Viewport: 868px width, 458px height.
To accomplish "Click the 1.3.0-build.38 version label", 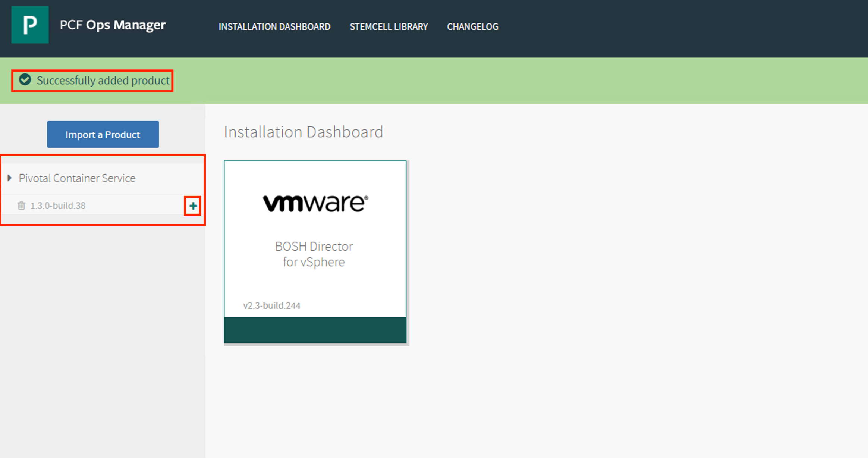I will pyautogui.click(x=58, y=206).
